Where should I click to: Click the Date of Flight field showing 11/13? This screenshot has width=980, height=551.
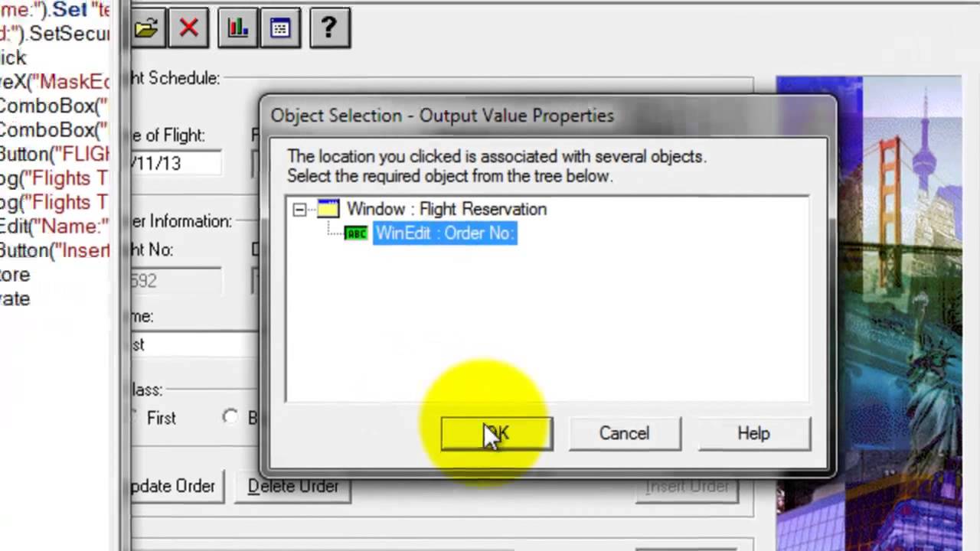pos(176,164)
